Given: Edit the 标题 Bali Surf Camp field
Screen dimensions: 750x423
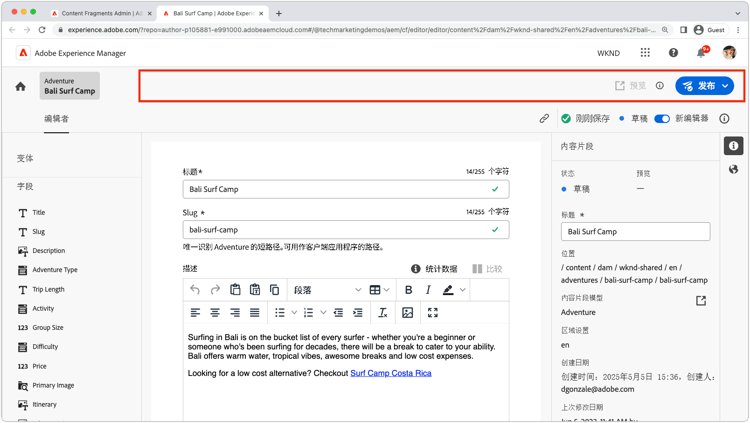Looking at the screenshot, I should (x=346, y=189).
